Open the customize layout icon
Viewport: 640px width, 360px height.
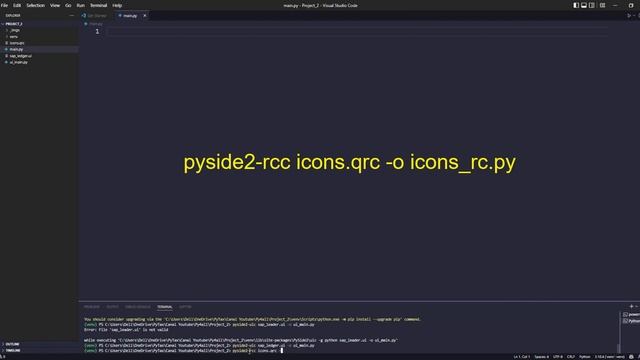click(602, 5)
